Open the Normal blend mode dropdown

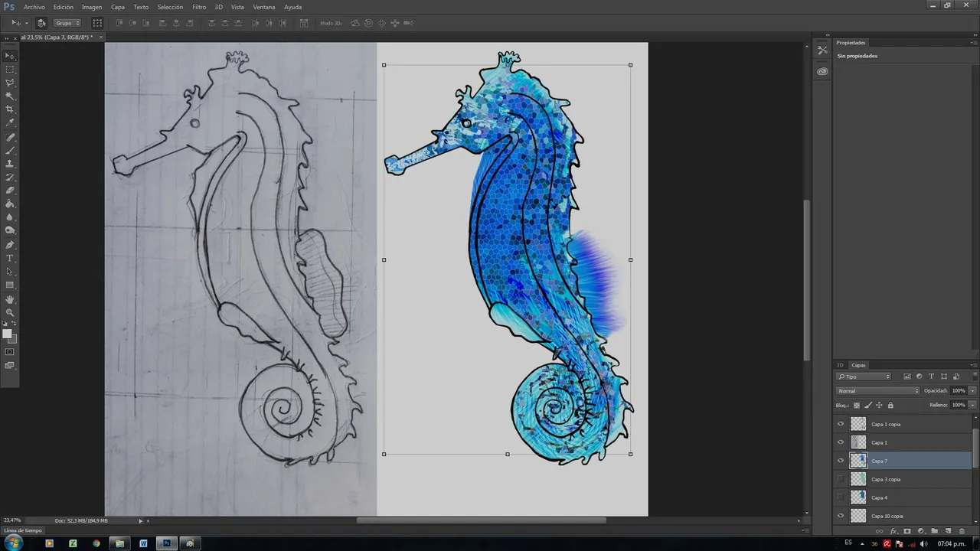click(877, 391)
